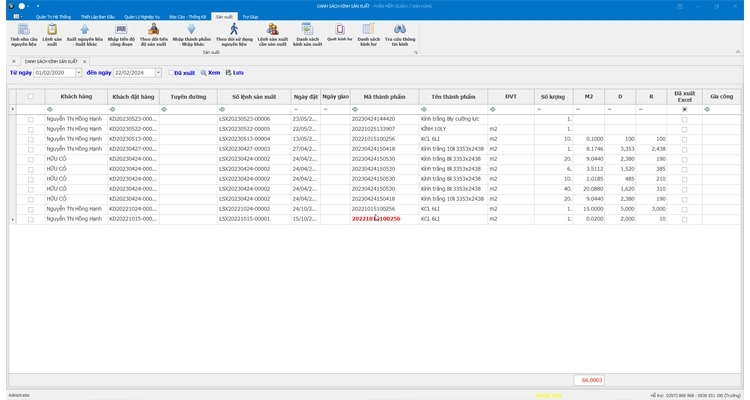
Task: Tick the row checkbox for first HỮU CÔ row
Action: (31, 158)
